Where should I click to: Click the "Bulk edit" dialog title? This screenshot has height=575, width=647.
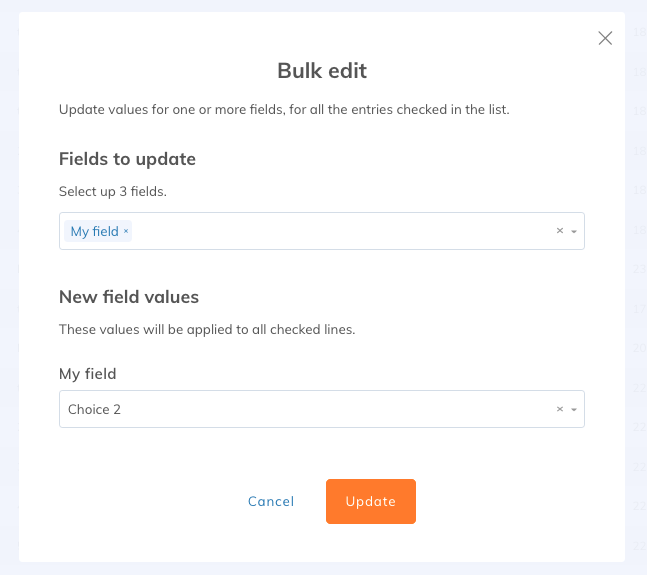pyautogui.click(x=322, y=71)
